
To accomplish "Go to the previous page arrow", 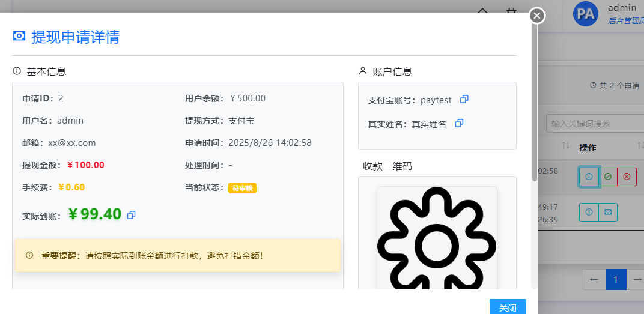I will point(593,279).
